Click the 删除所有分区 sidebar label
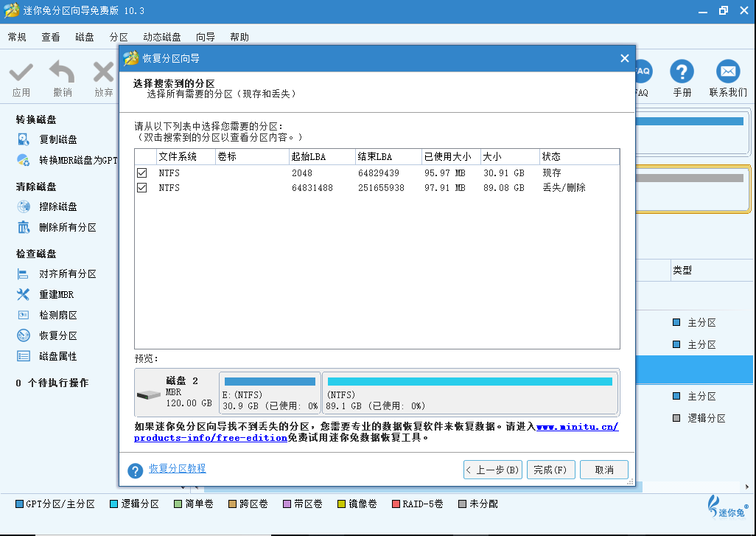Image resolution: width=756 pixels, height=536 pixels. tap(68, 227)
